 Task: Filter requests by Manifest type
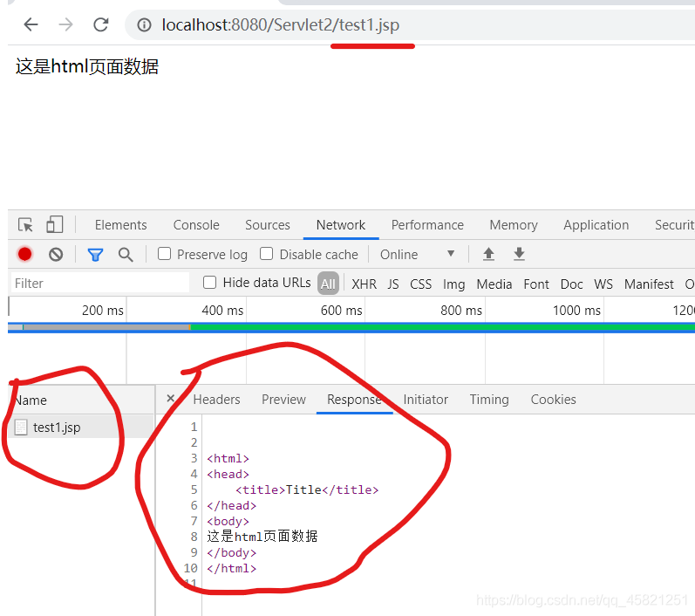649,284
